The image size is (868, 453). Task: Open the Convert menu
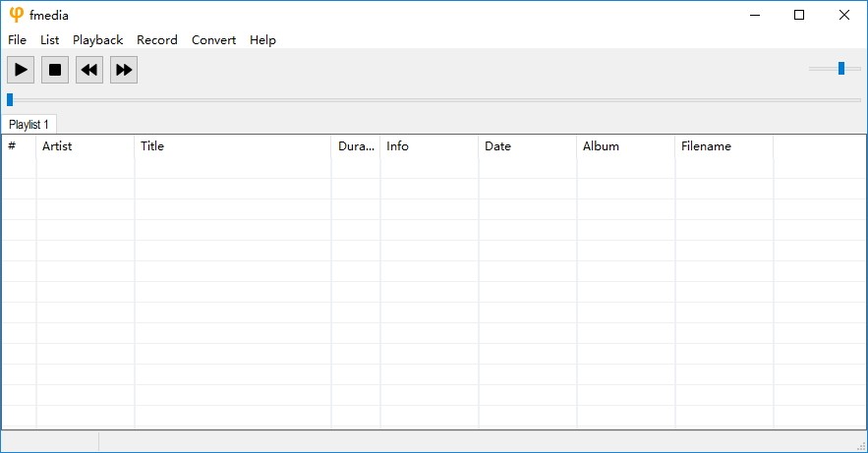click(213, 40)
